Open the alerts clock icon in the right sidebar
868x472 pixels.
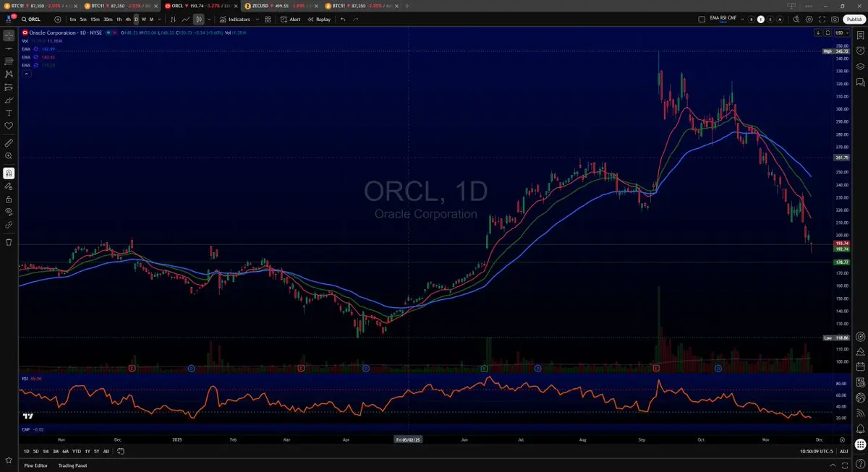pyautogui.click(x=860, y=51)
